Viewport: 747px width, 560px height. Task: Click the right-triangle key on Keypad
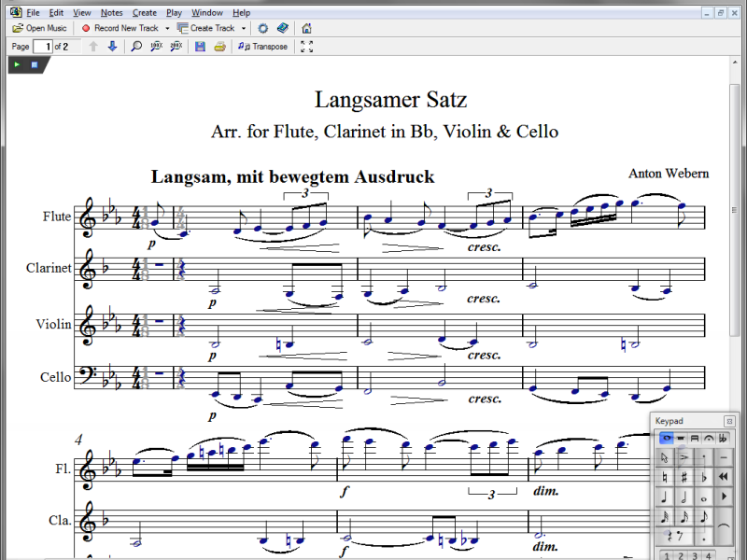point(723,497)
